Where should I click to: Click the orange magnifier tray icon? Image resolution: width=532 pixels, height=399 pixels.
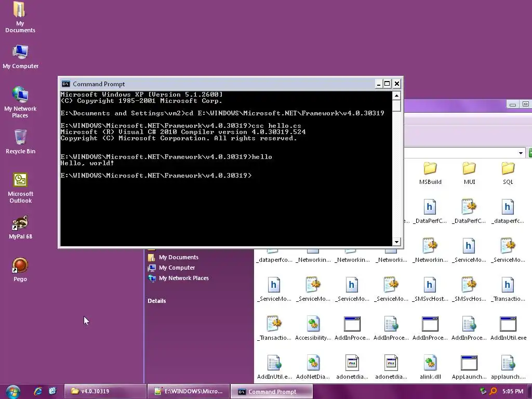(493, 391)
